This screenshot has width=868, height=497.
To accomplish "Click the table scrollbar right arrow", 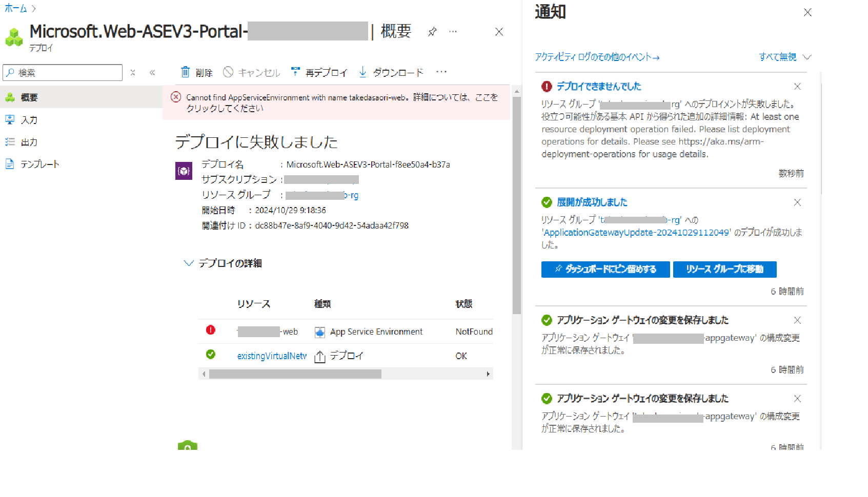I will click(488, 374).
